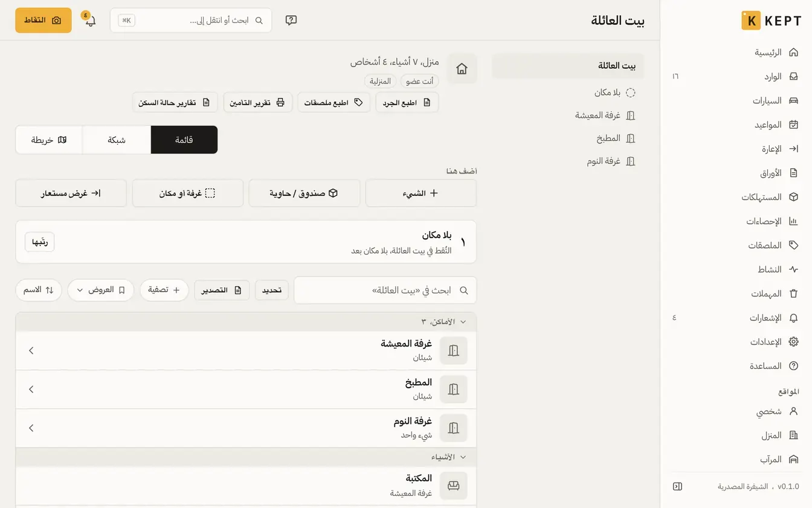Open غرفة المعيشة row chevron
The width and height of the screenshot is (812, 508).
click(31, 351)
